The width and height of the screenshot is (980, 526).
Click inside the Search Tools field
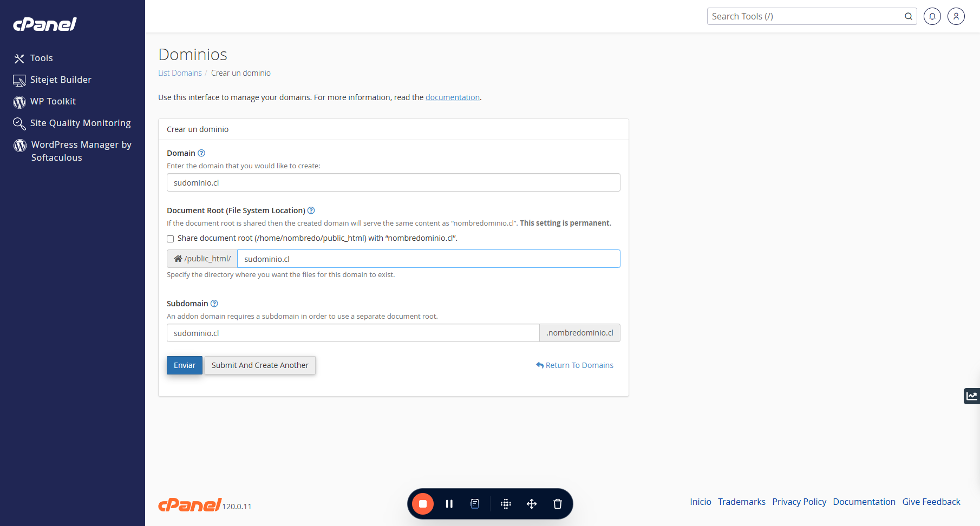tap(805, 16)
